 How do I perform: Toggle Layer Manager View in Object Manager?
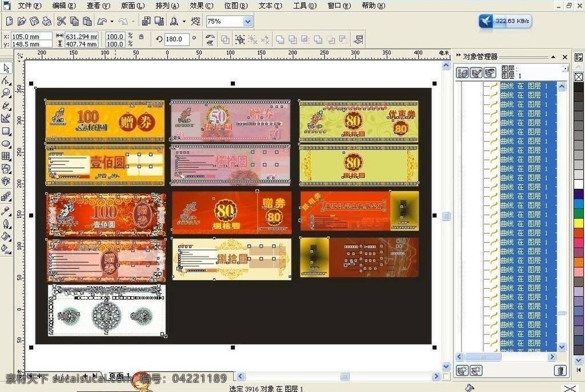(490, 72)
